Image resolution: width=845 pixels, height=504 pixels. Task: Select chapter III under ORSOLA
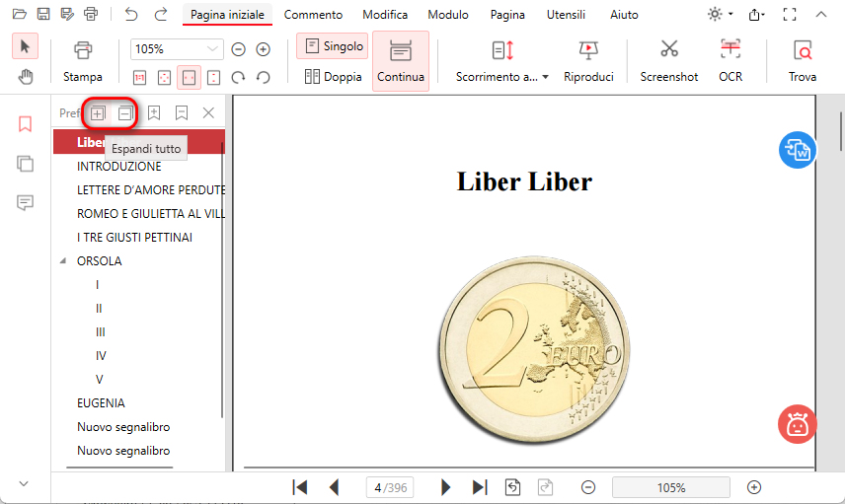click(101, 332)
